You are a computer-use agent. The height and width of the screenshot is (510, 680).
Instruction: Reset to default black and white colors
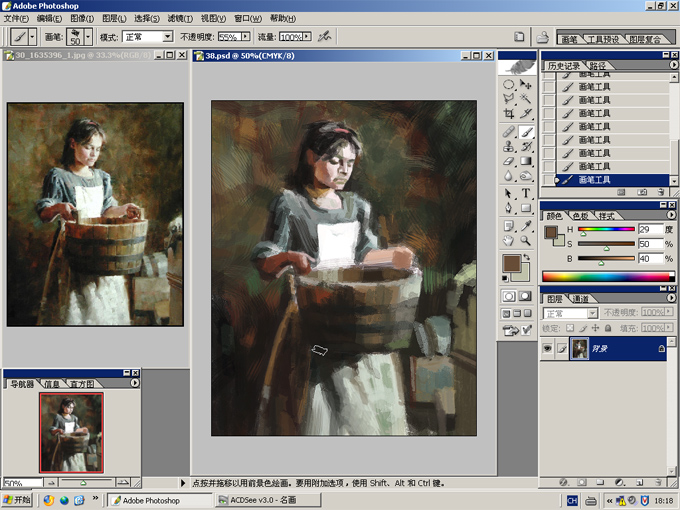505,278
